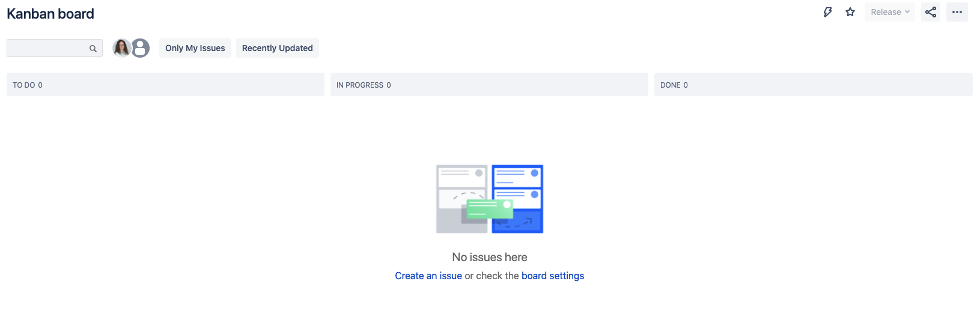The image size is (980, 311).
Task: Click the lightning bolt automation icon
Action: coord(827,12)
